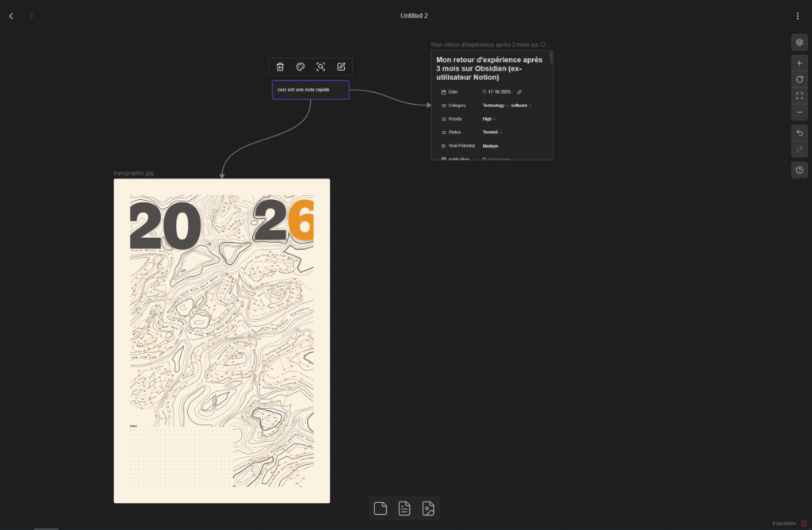Viewport: 812px width, 530px height.
Task: Undo the last canvas action
Action: point(799,132)
